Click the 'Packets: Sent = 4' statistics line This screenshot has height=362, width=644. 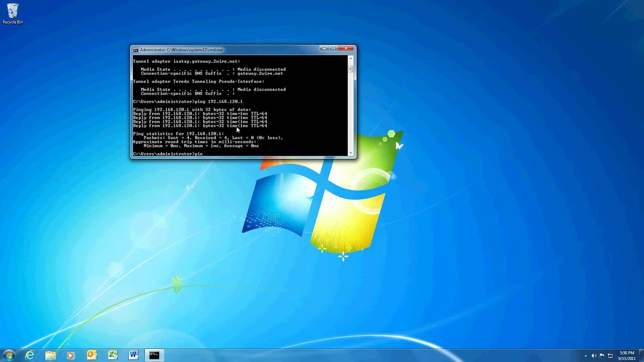pyautogui.click(x=213, y=138)
